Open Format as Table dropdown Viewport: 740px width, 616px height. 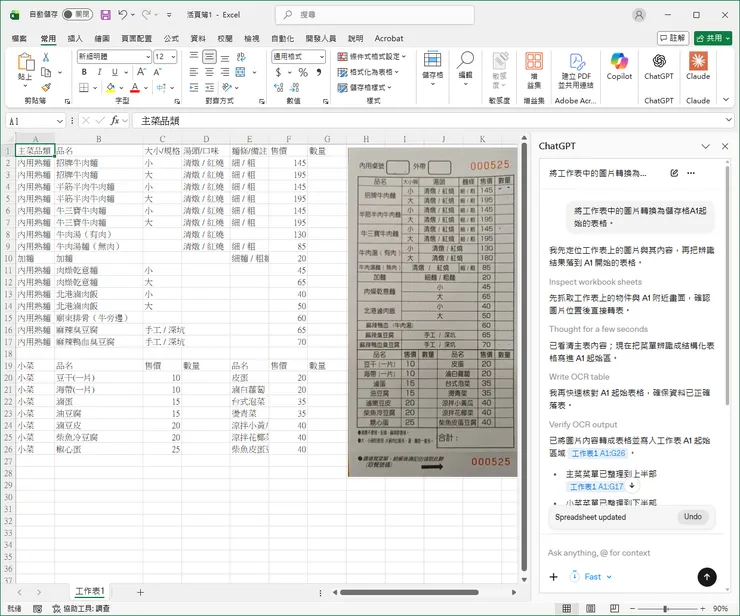[x=368, y=72]
